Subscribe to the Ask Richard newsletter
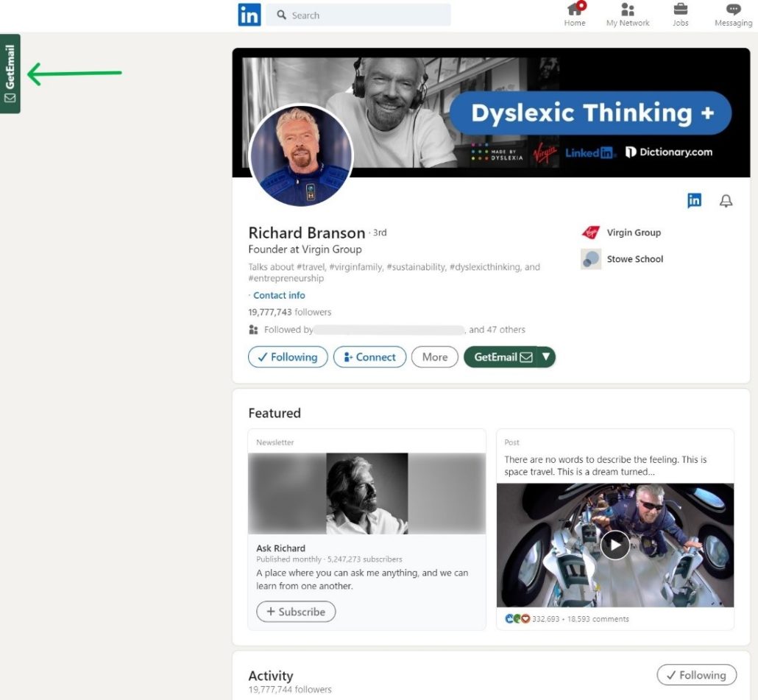This screenshot has width=758, height=700. (296, 612)
